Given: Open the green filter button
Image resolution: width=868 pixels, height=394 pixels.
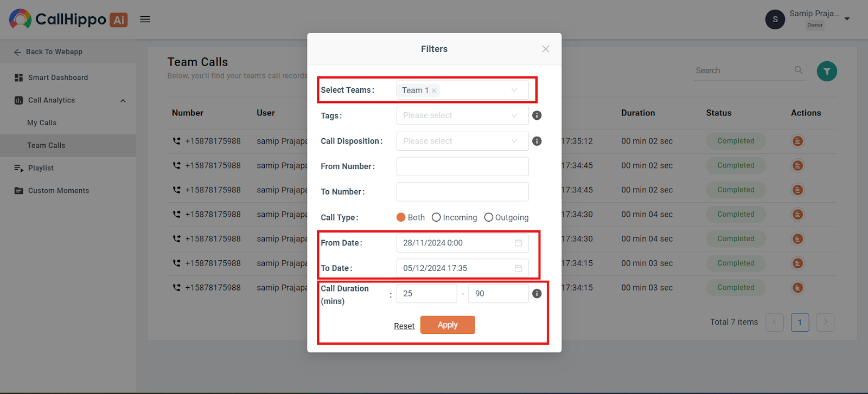Looking at the screenshot, I should coord(827,71).
